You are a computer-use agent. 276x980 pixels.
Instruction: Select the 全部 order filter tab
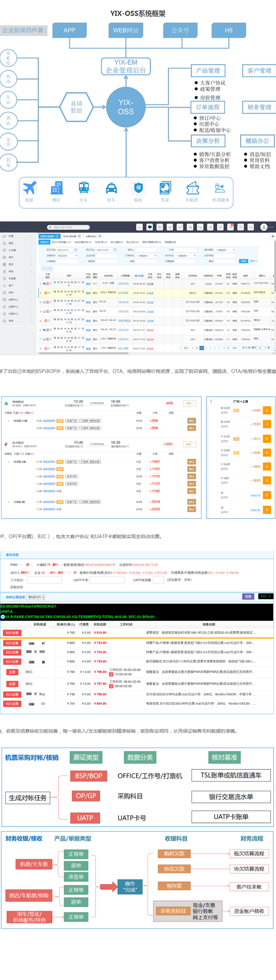point(44,242)
